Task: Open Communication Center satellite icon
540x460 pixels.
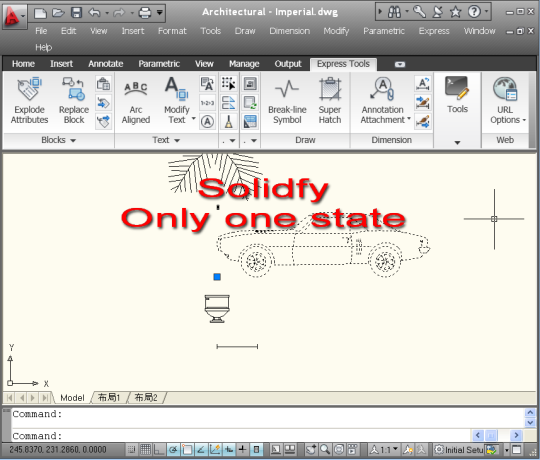Action: (437, 12)
